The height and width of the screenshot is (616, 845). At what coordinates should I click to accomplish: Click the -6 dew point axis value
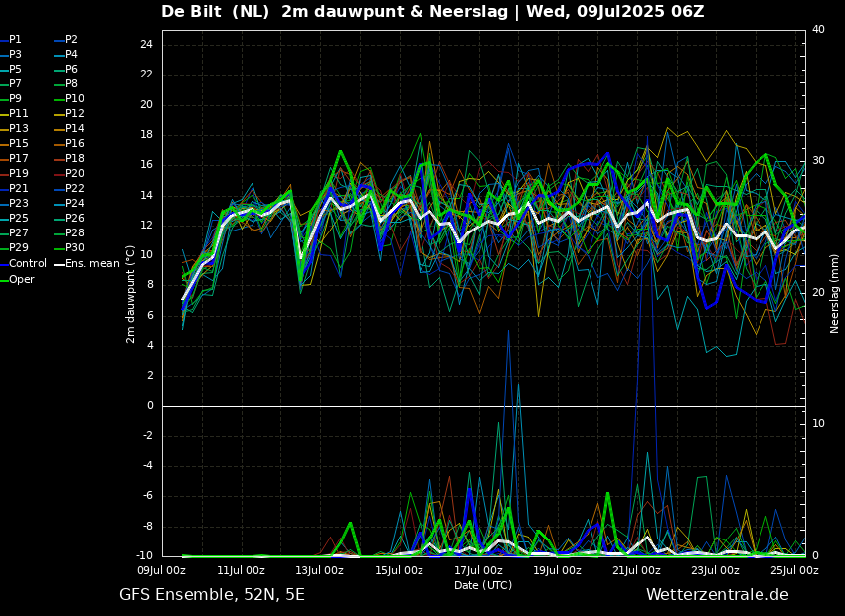coord(148,496)
